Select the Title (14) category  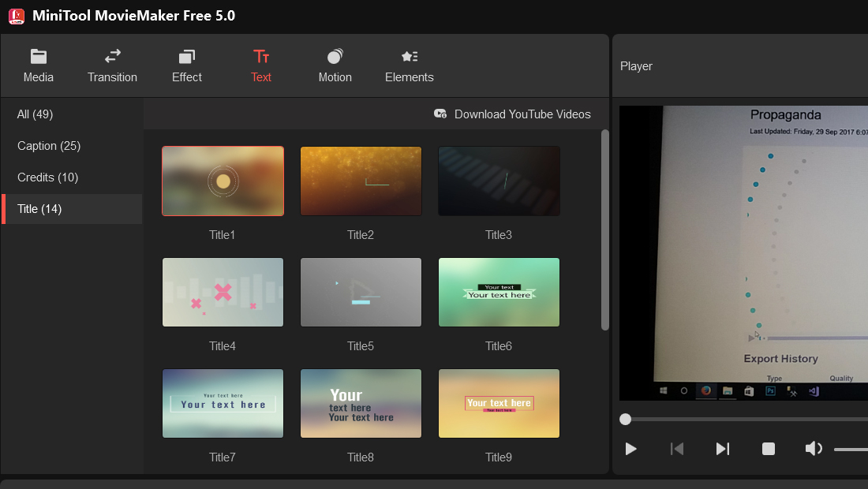[x=71, y=209]
